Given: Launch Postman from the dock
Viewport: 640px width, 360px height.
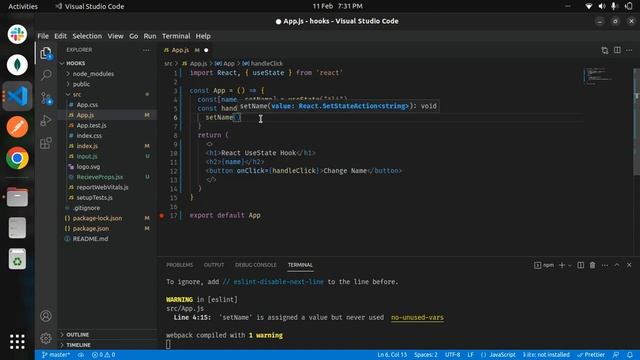Looking at the screenshot, I should pyautogui.click(x=17, y=127).
